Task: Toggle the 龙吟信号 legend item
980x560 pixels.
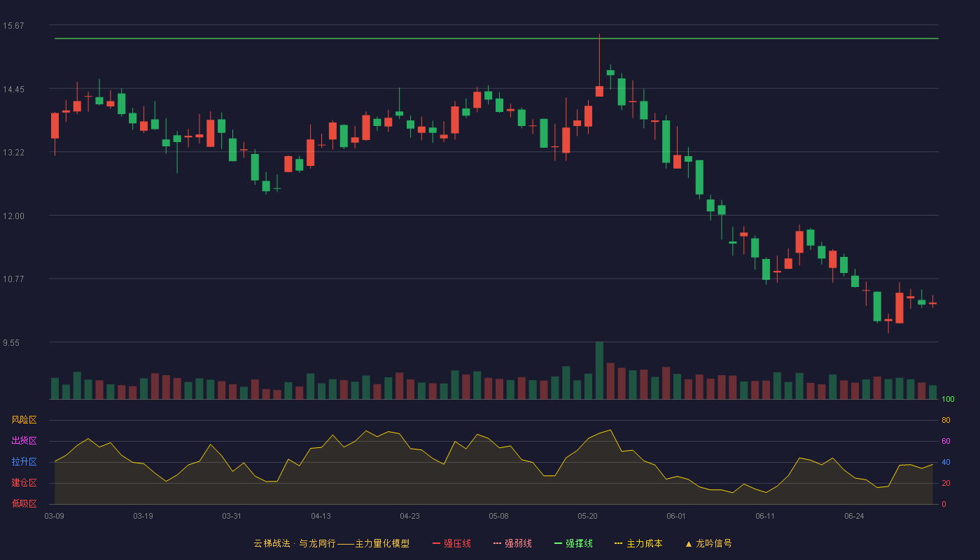Action: coord(708,543)
